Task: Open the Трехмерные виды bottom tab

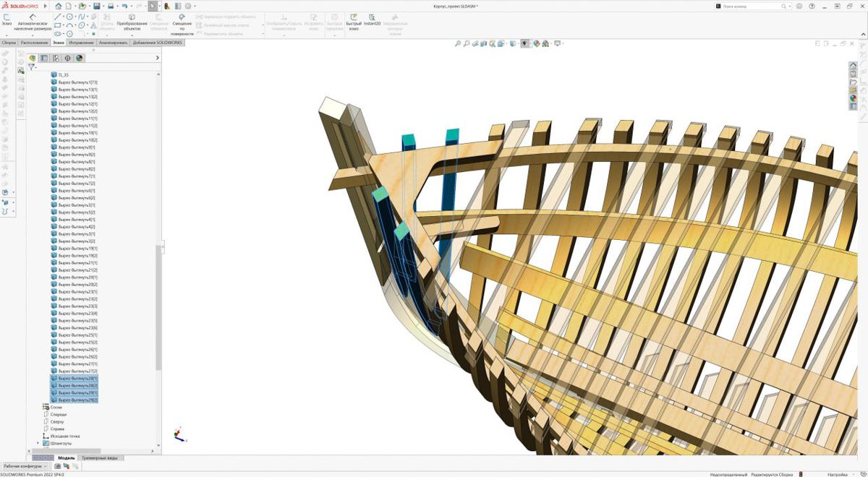Action: click(102, 457)
